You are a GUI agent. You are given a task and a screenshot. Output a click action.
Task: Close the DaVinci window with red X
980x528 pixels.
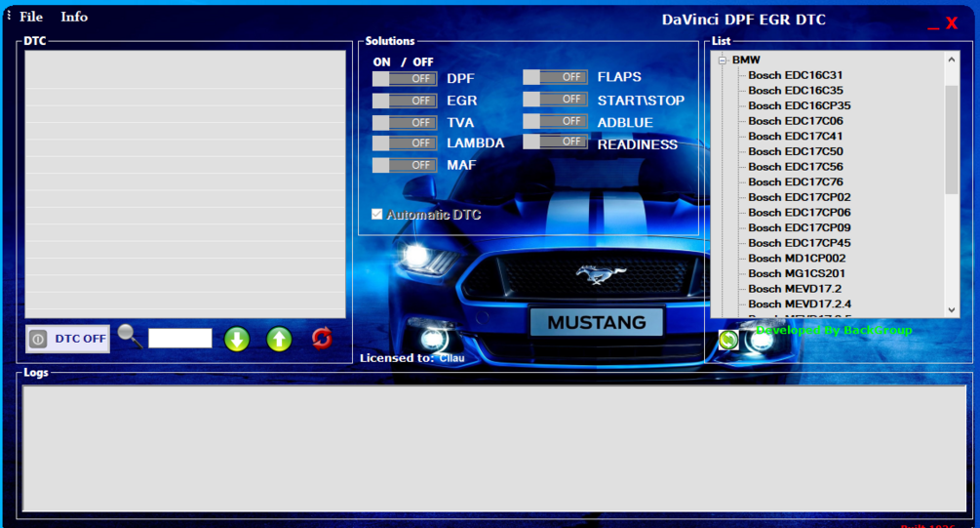click(x=952, y=23)
